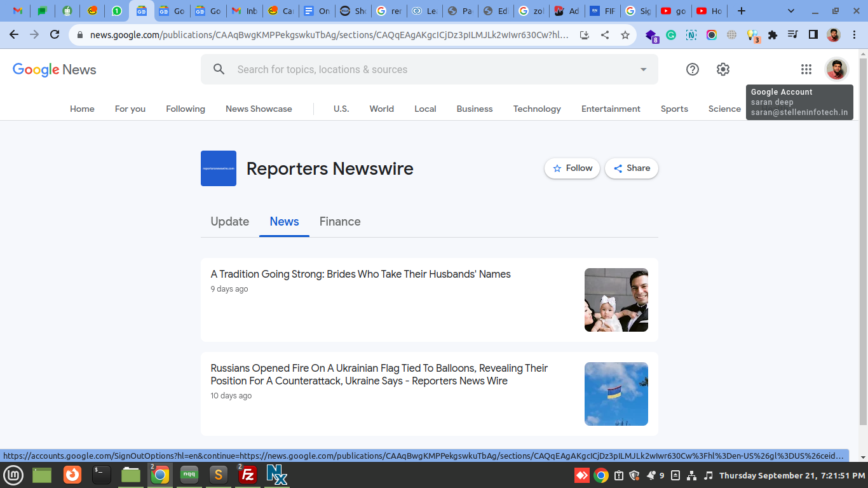Click the Share button for Reporters Newswire
The image size is (868, 488).
pos(632,168)
